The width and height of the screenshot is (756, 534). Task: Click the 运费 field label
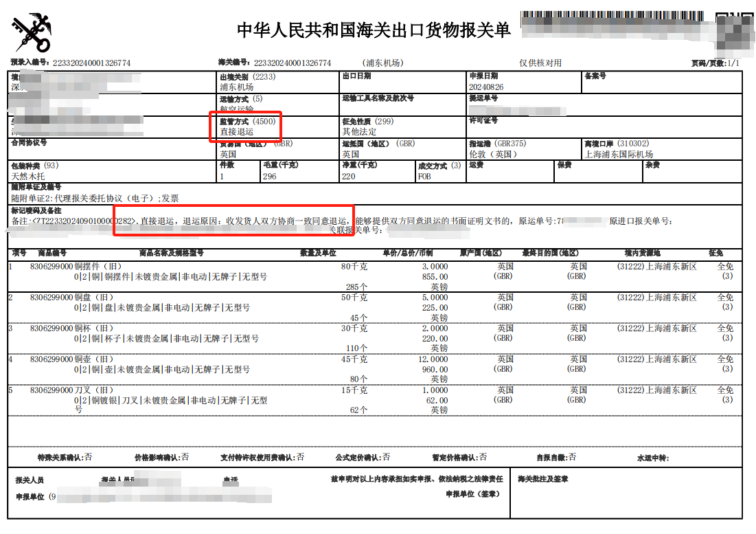(476, 165)
